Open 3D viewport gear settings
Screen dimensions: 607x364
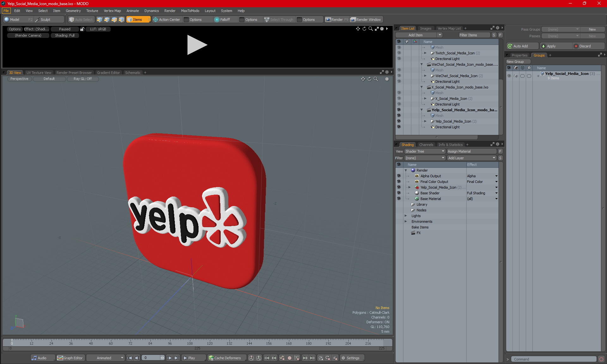(387, 79)
